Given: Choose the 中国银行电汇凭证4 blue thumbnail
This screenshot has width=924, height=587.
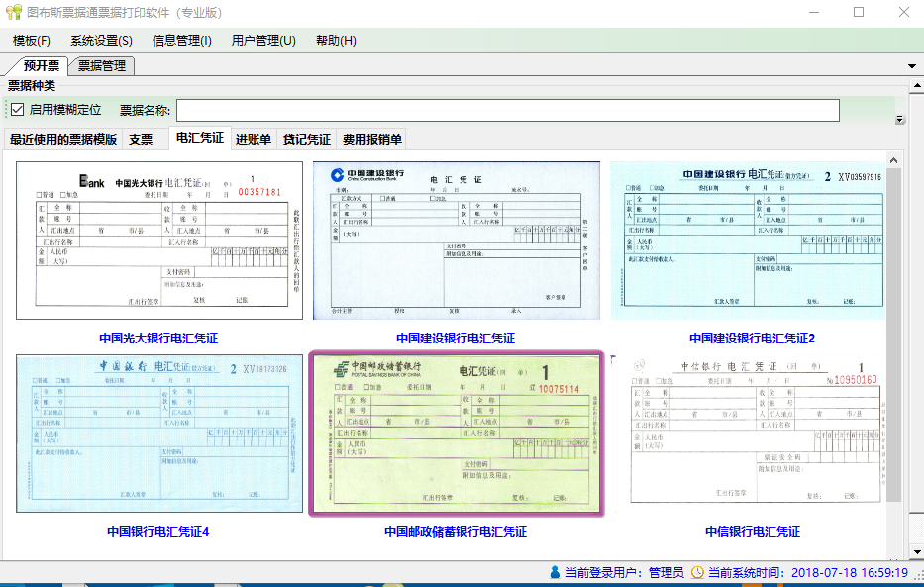Looking at the screenshot, I should click(x=158, y=434).
